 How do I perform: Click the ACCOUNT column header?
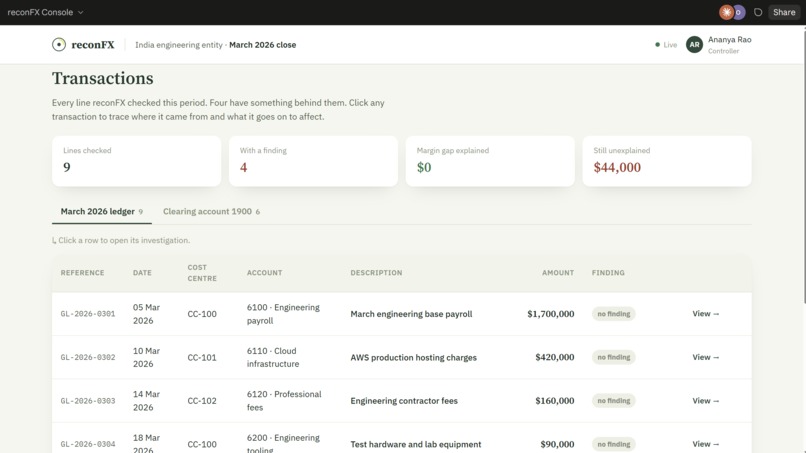tap(264, 273)
